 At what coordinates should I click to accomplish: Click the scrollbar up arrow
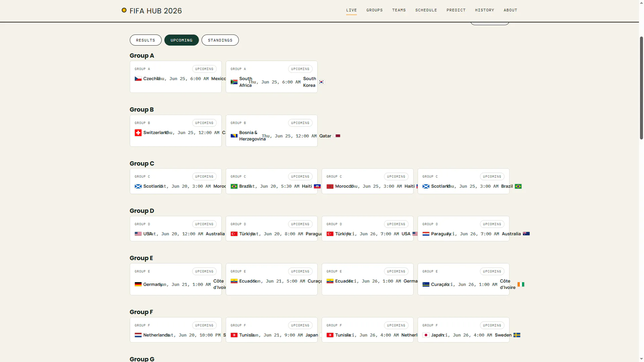point(641,3)
